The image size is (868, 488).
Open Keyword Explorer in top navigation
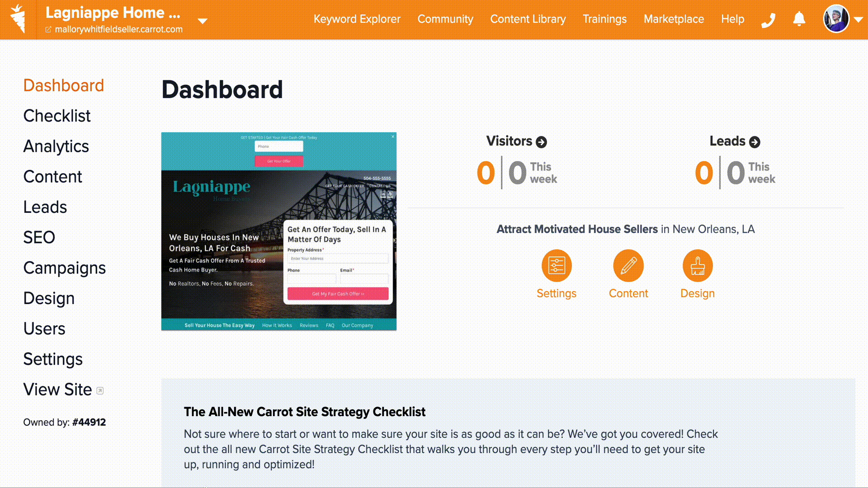pos(357,19)
